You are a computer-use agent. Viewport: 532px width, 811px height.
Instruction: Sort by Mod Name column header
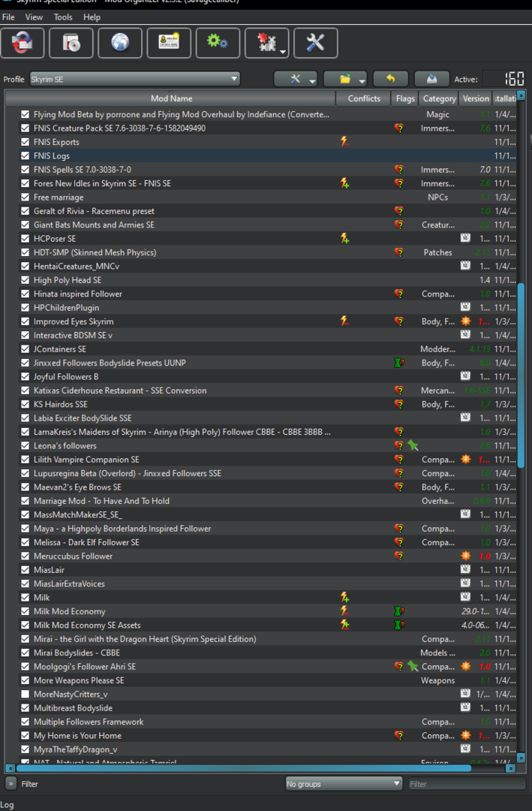(x=170, y=98)
